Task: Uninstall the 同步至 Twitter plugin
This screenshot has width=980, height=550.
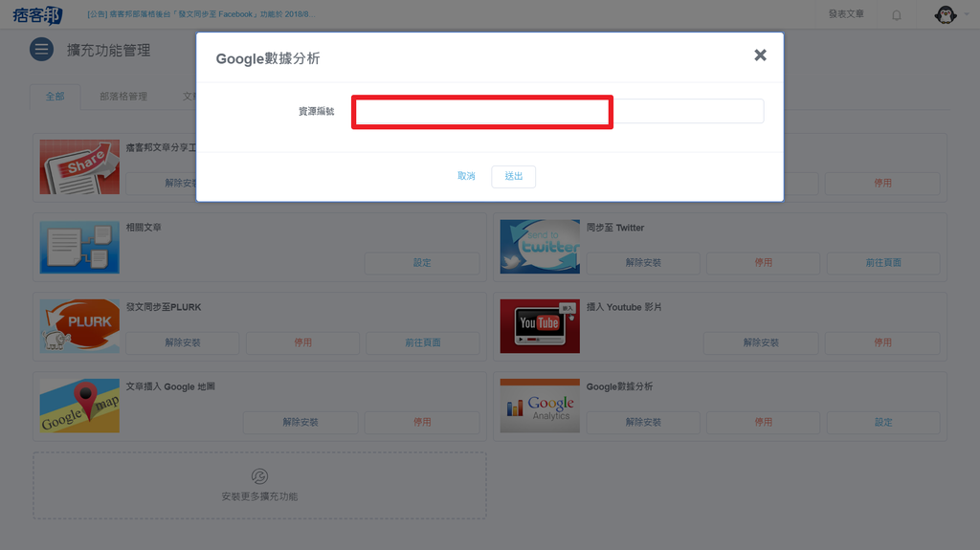Action: click(x=643, y=263)
